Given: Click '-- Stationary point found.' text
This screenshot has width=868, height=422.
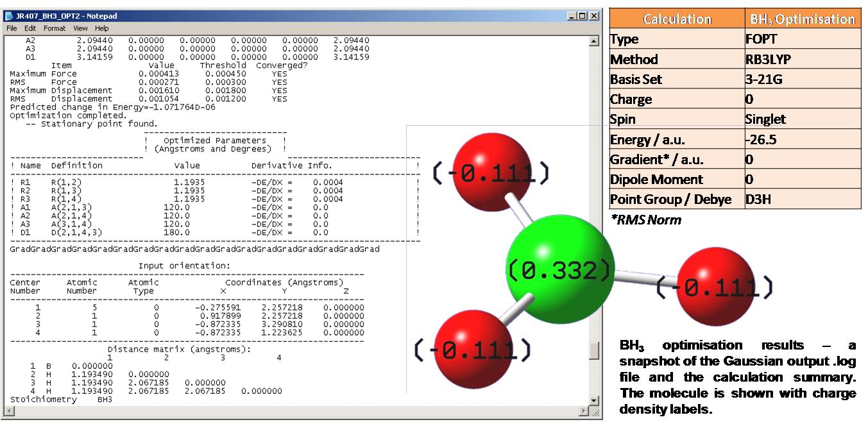Looking at the screenshot, I should coord(91,124).
